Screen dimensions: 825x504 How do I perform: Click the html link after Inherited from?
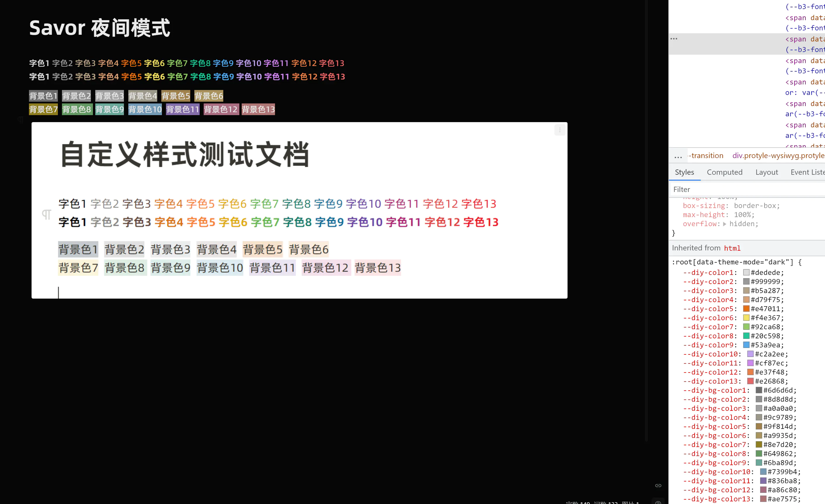(x=732, y=248)
